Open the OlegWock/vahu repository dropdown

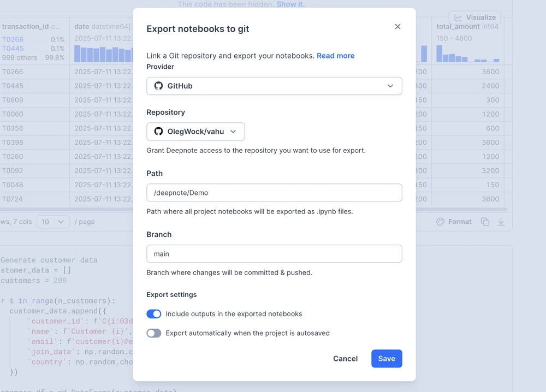[x=195, y=132]
